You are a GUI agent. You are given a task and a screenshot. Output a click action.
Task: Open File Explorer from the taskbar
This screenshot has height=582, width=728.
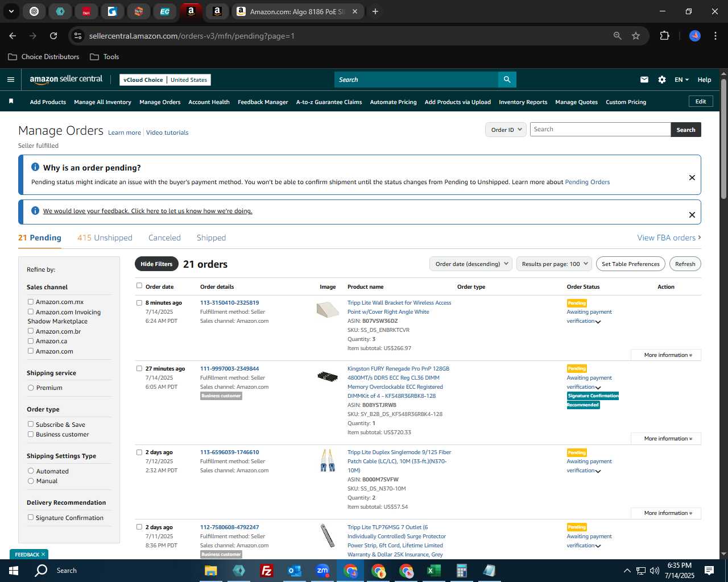coord(210,571)
